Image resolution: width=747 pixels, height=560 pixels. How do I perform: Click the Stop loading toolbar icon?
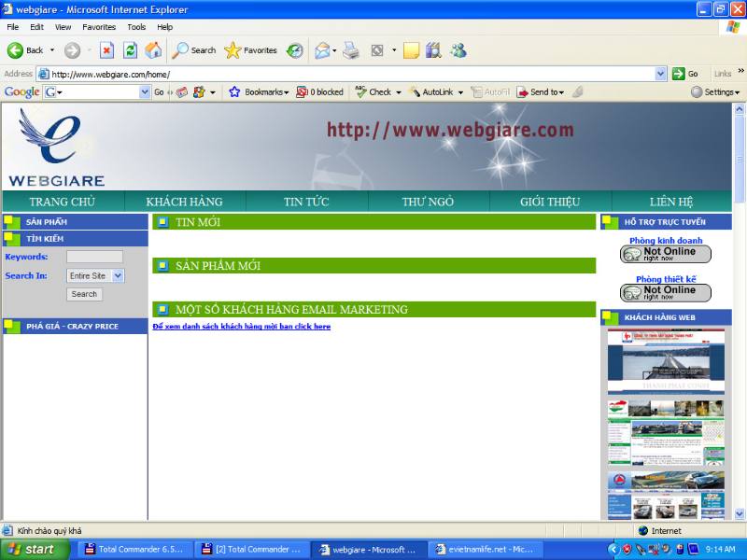point(107,50)
